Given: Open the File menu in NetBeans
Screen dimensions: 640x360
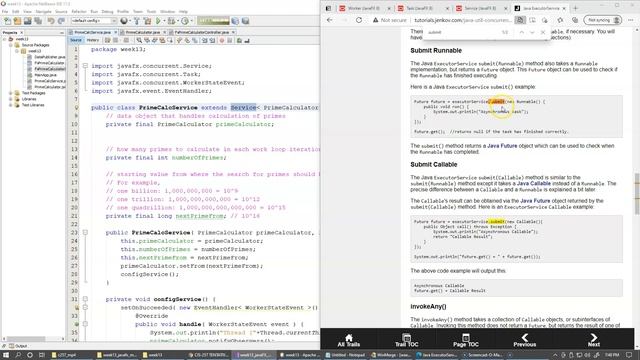Looking at the screenshot, I should pyautogui.click(x=5, y=11).
